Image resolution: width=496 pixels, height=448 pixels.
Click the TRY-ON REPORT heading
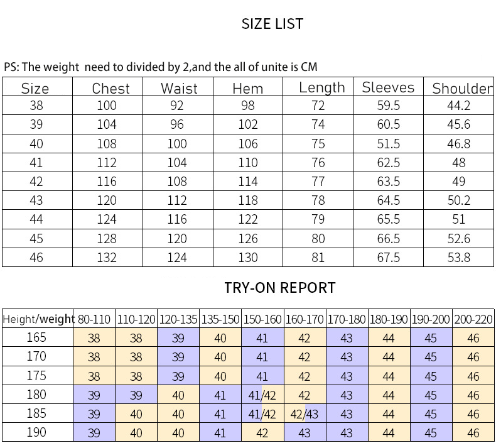pos(280,288)
